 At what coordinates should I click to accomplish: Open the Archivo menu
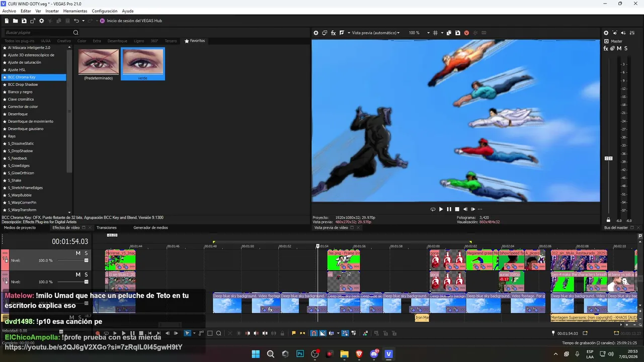point(9,11)
